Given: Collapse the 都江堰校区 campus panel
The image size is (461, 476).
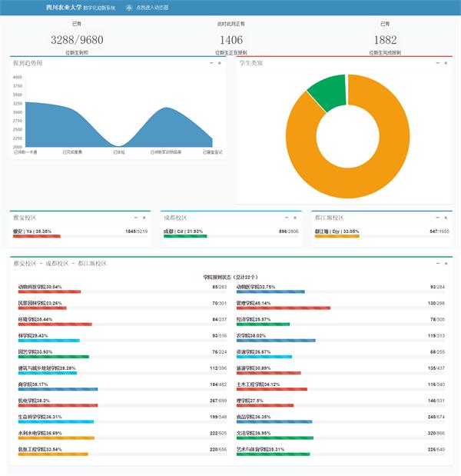Looking at the screenshot, I should [x=438, y=218].
